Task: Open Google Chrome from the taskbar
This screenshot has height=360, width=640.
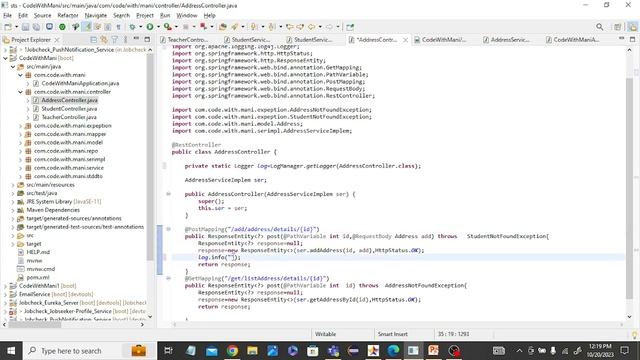Action: 232,351
